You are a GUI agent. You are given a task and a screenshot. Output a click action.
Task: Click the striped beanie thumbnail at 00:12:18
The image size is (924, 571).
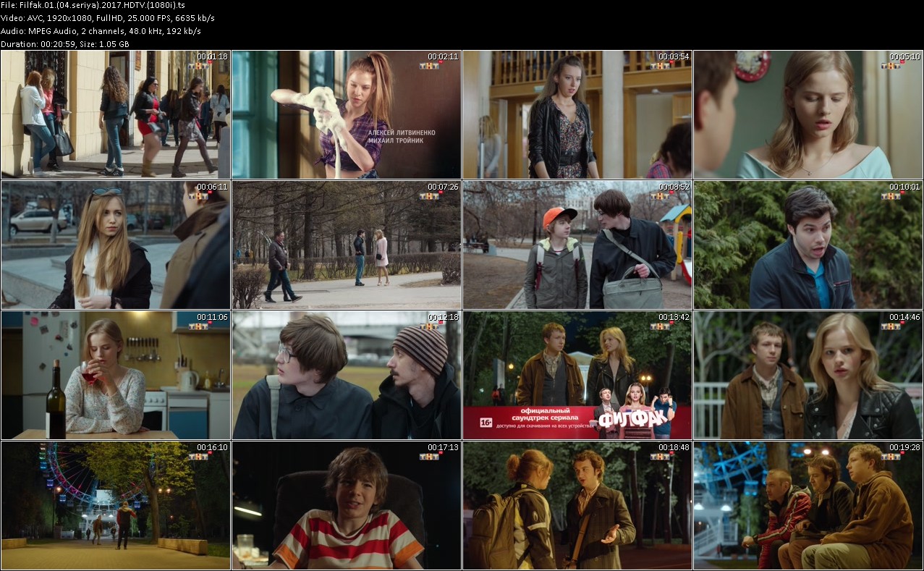[x=346, y=375]
